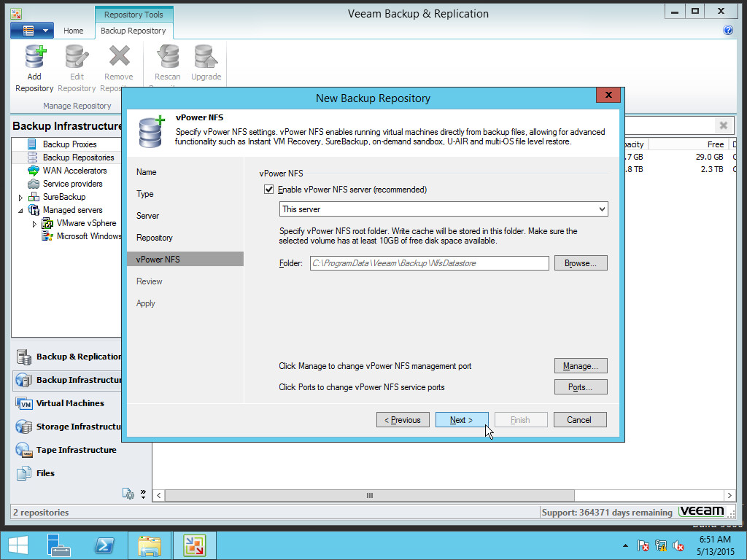The image size is (747, 560).
Task: Open Backup Infrastructure navigation pane
Action: [67, 380]
